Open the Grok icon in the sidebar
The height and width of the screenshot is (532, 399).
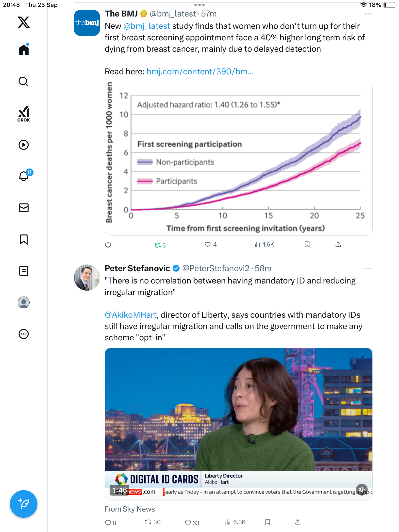(24, 114)
